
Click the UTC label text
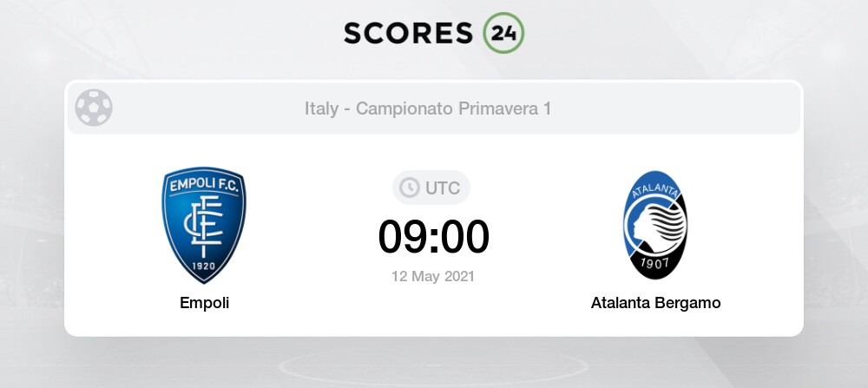pos(443,188)
